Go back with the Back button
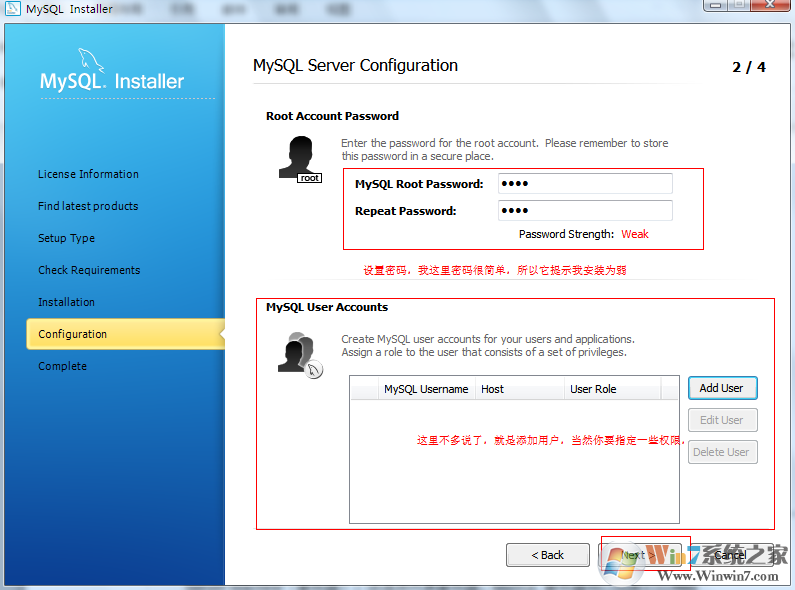 click(x=548, y=555)
